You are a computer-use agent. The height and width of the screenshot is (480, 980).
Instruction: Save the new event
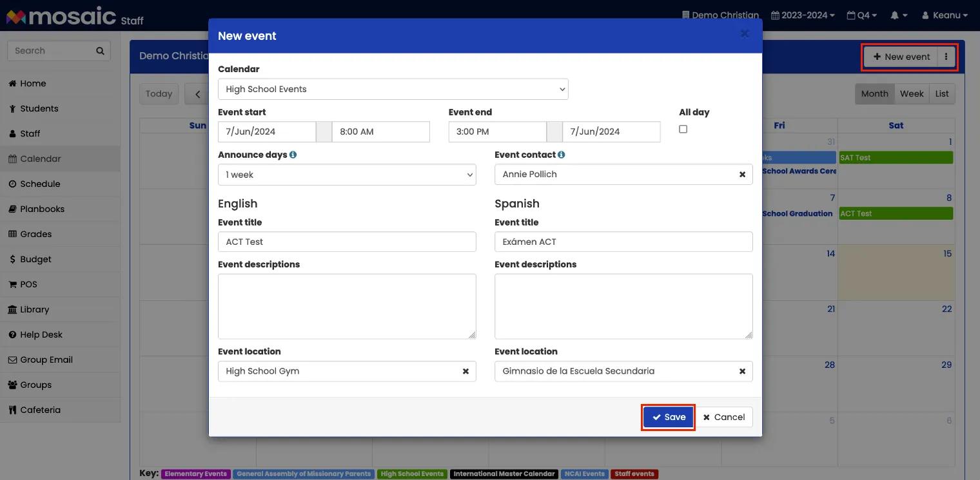[x=668, y=417]
